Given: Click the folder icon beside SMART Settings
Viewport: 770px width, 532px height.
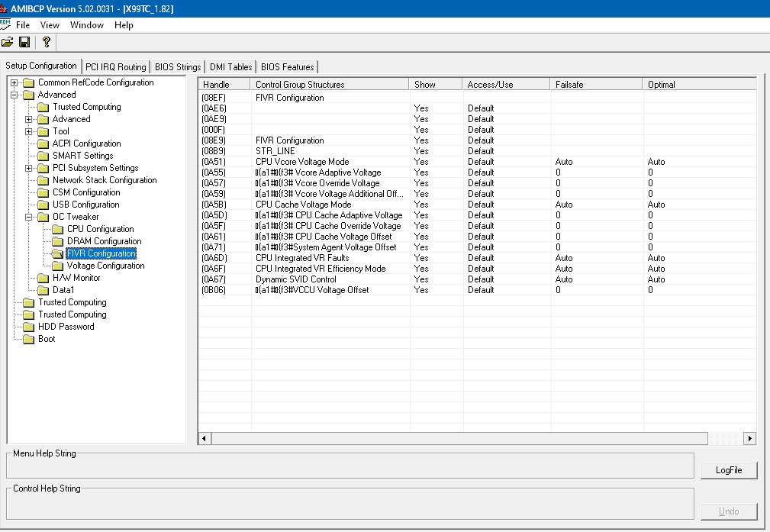Looking at the screenshot, I should [43, 156].
